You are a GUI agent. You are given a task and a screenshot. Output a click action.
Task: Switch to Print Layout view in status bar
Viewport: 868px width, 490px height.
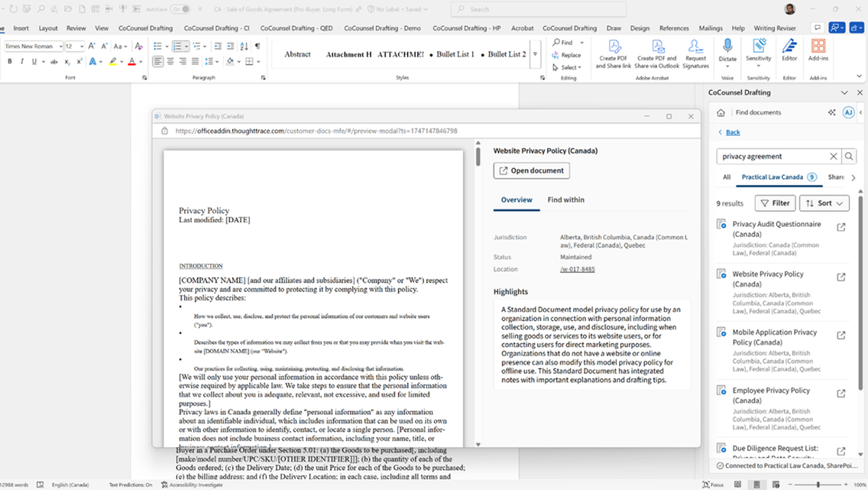pos(757,485)
